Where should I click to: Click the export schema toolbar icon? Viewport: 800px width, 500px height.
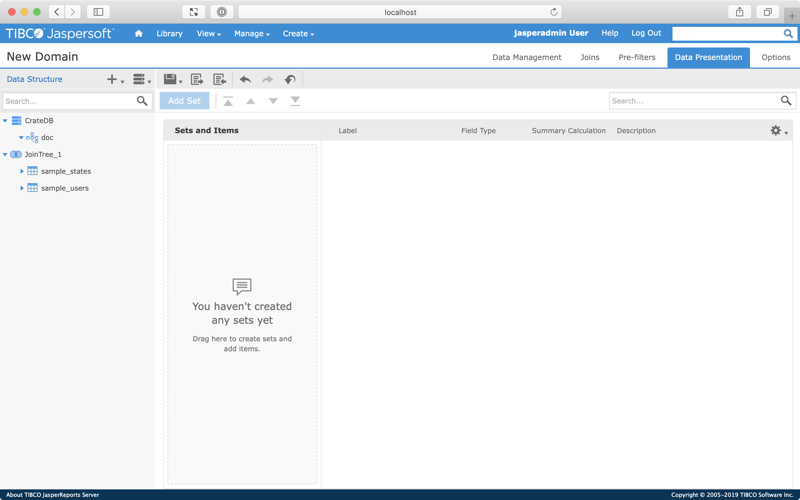[197, 79]
